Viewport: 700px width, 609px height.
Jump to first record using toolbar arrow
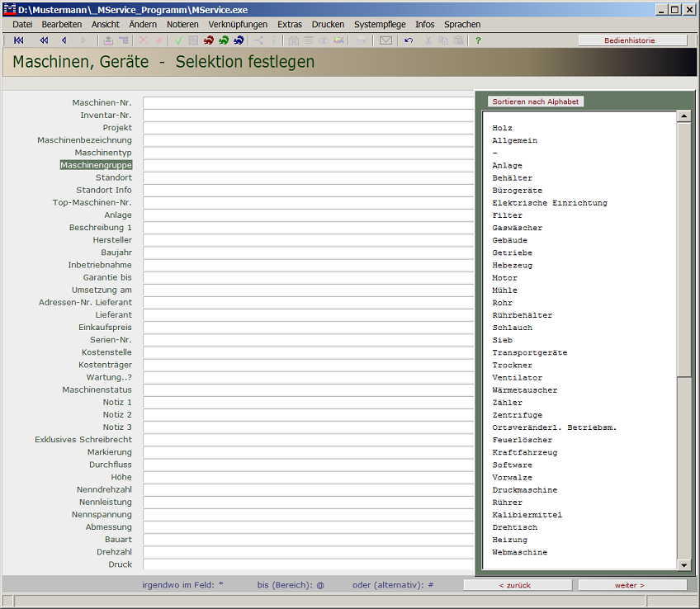point(19,40)
